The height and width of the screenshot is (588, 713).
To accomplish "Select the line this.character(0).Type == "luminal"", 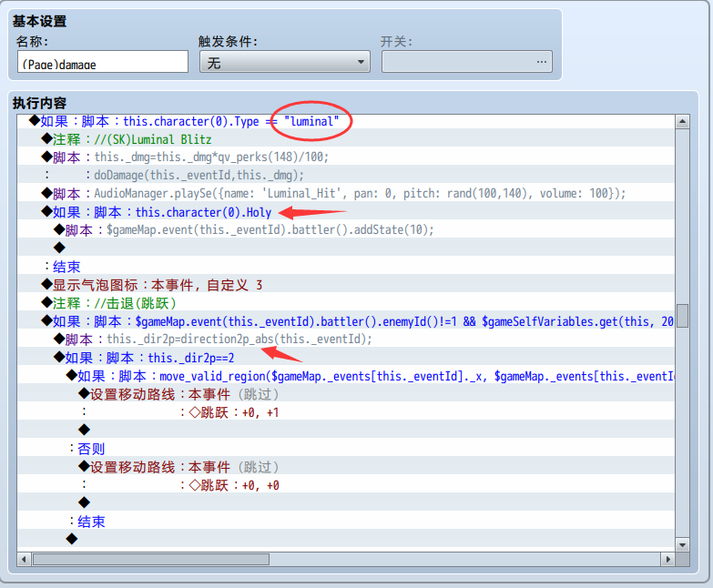I will (346, 121).
